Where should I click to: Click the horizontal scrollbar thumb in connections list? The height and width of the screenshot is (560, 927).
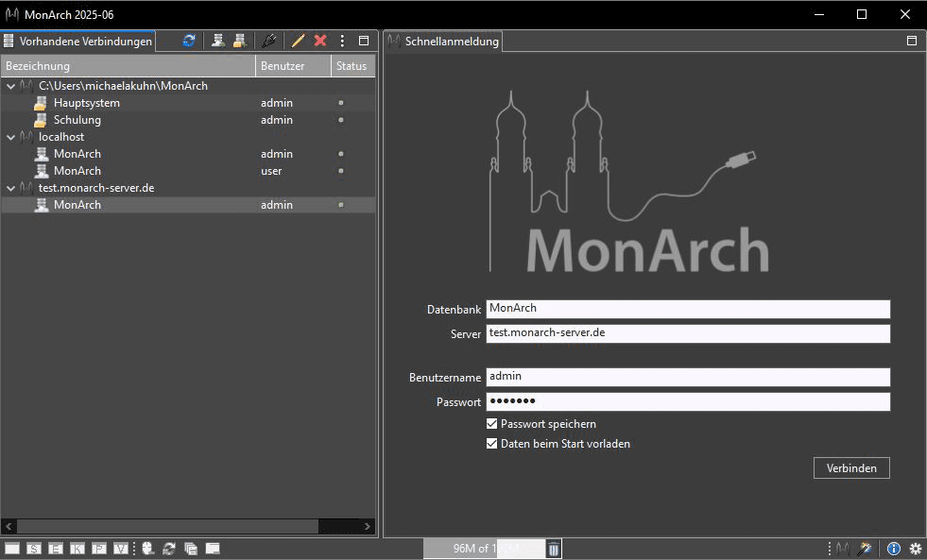point(167,526)
